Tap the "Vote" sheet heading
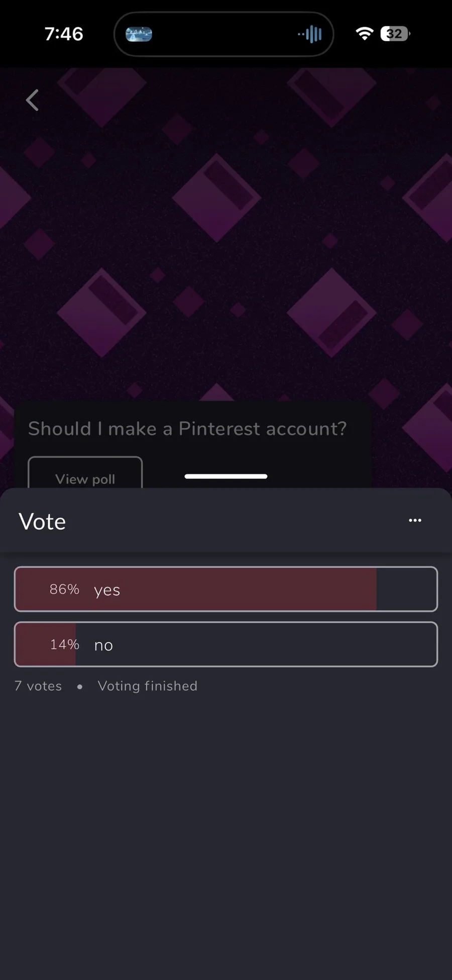 pyautogui.click(x=42, y=522)
